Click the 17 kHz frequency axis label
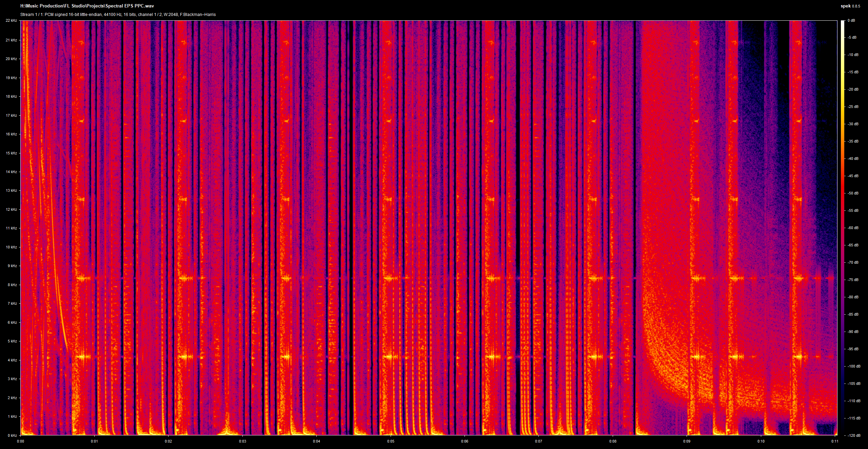 (x=11, y=115)
